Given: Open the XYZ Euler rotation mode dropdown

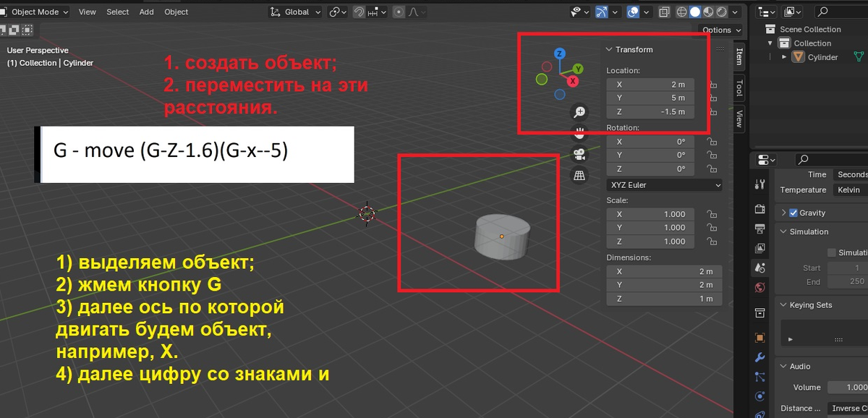Looking at the screenshot, I should pos(664,185).
